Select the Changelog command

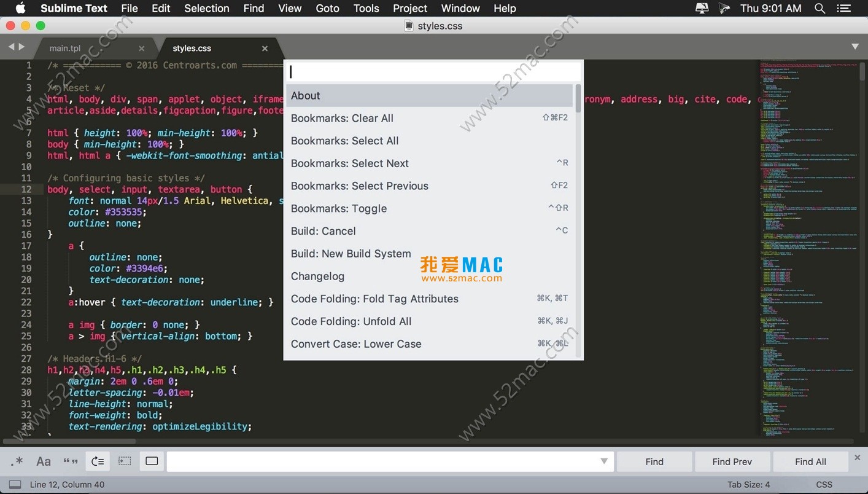pyautogui.click(x=429, y=276)
